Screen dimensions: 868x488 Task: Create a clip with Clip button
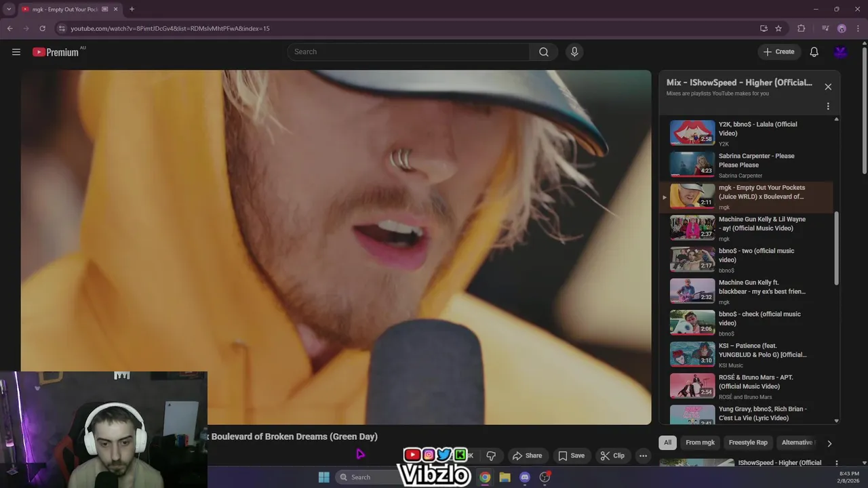coord(612,455)
